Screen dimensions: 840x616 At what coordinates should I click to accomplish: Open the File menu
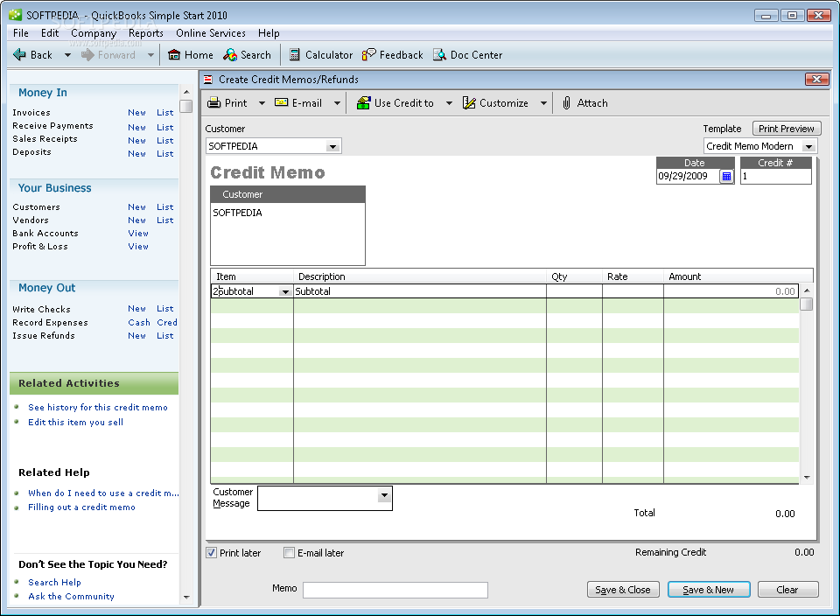point(21,33)
